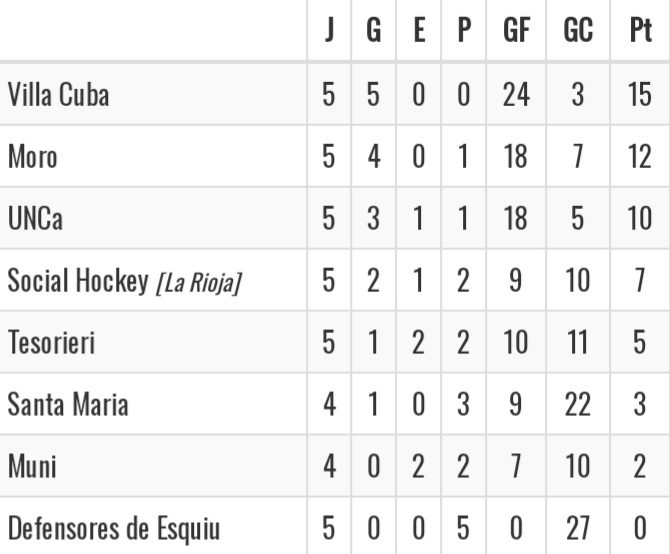This screenshot has width=670, height=554.
Task: Click Villa Cuba's 24 goals-for cell
Action: tap(516, 95)
